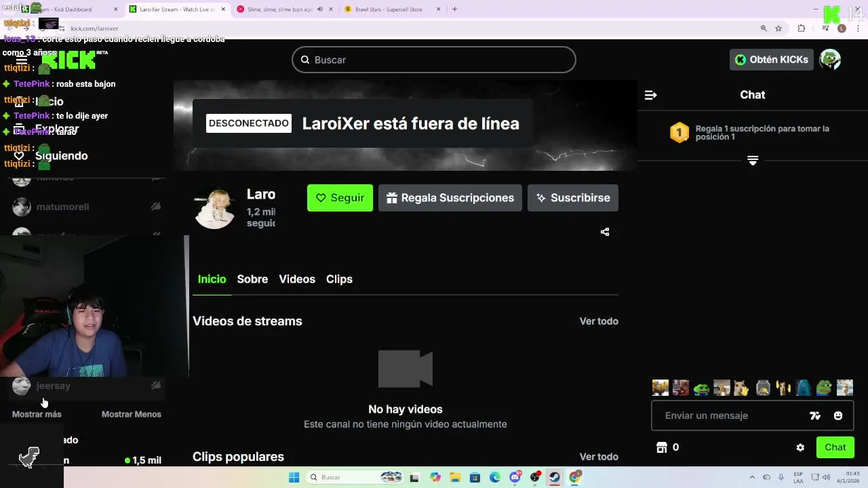The height and width of the screenshot is (488, 868).
Task: Switch to the Sobre tab
Action: click(252, 279)
